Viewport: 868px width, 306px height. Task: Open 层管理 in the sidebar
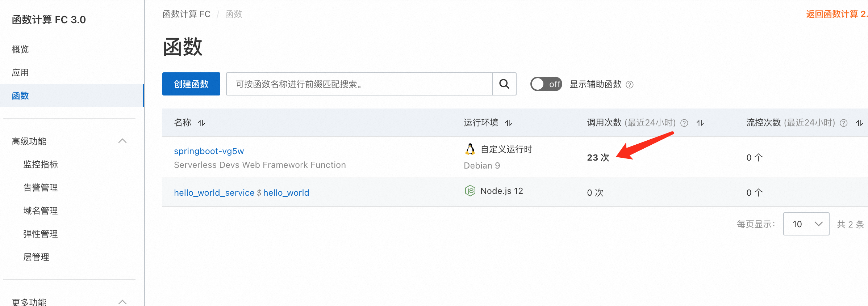tap(36, 257)
